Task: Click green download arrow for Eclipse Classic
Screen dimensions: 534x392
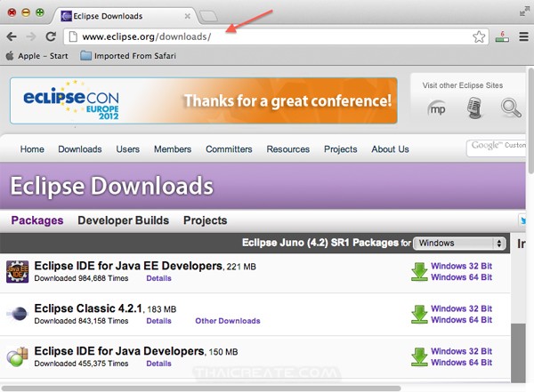Action: point(419,314)
